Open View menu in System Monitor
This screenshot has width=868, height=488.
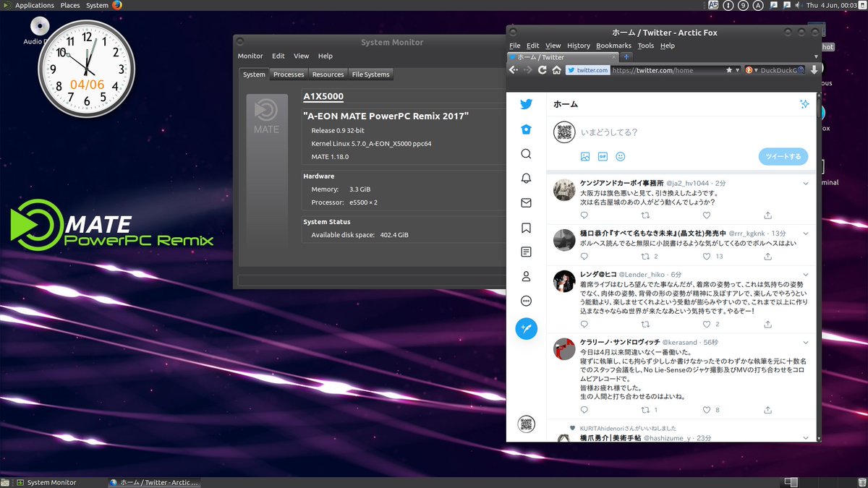pyautogui.click(x=301, y=56)
